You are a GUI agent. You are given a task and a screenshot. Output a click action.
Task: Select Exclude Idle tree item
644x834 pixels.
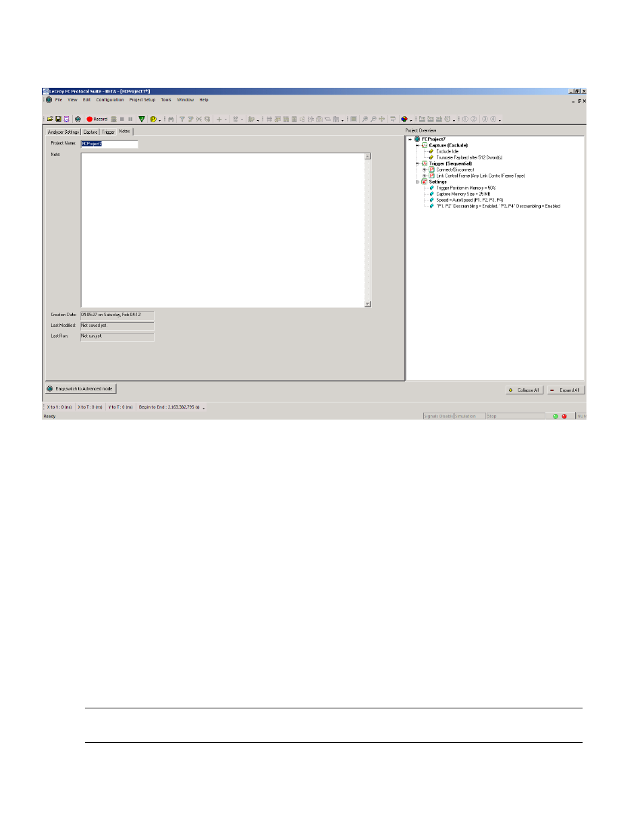(447, 151)
